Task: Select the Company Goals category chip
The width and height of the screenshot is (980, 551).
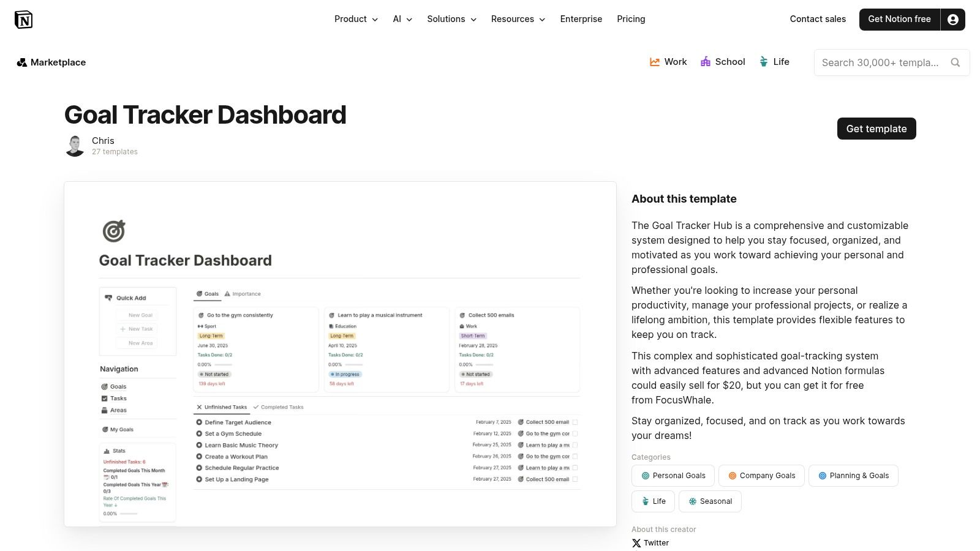Action: (761, 476)
